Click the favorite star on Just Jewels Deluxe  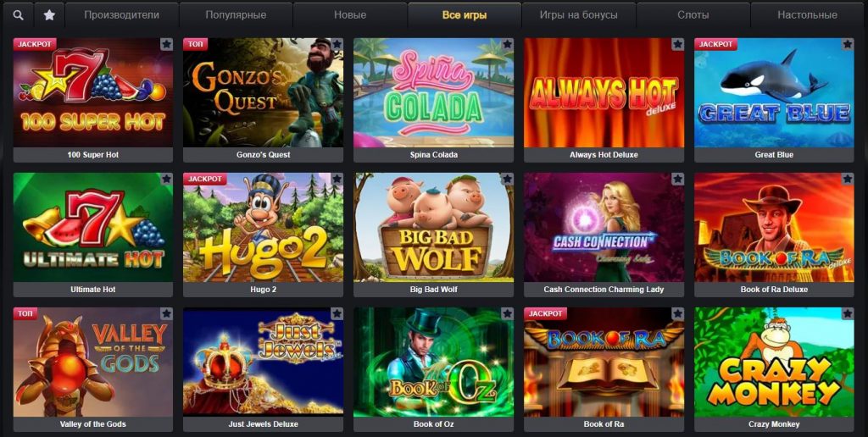[337, 314]
